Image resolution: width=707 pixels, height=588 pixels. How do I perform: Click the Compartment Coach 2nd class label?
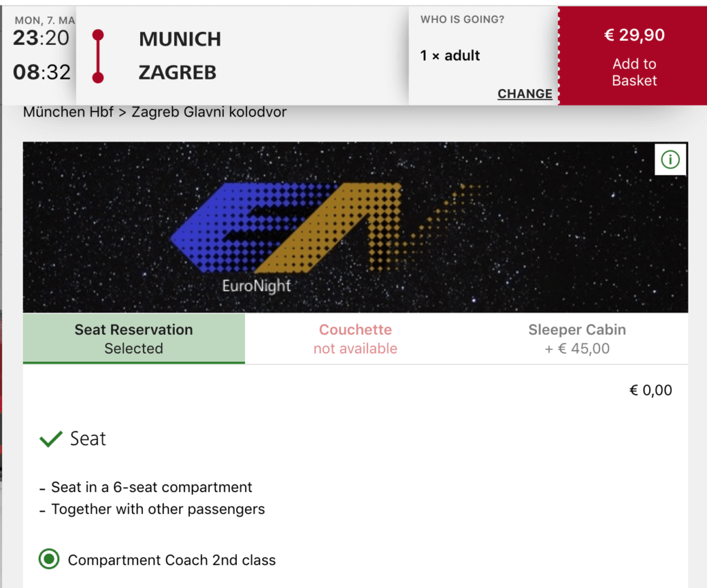tap(171, 560)
